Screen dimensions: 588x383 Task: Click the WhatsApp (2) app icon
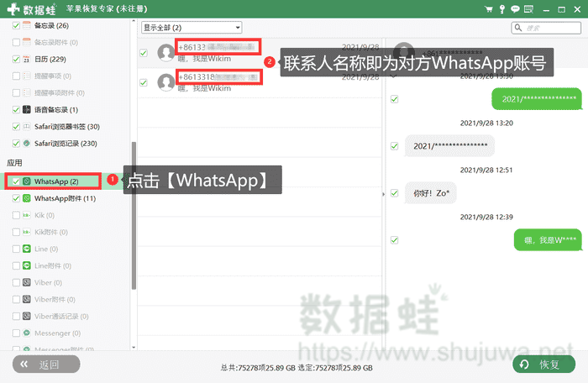(27, 181)
